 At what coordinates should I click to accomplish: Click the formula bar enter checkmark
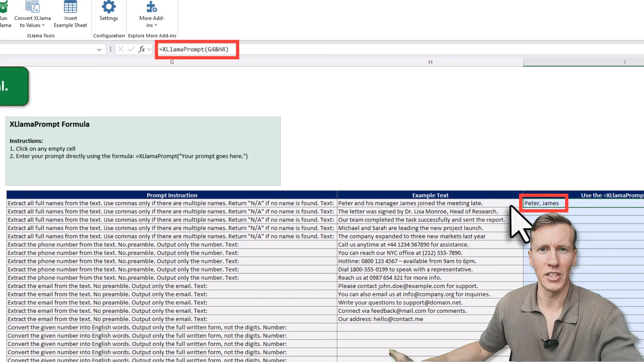coord(131,49)
